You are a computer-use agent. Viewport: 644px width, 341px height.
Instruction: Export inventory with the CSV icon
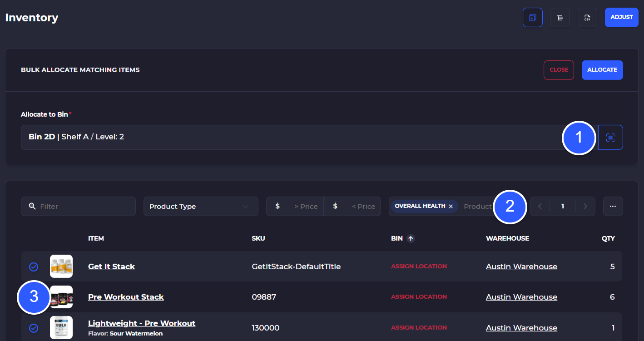coord(587,17)
